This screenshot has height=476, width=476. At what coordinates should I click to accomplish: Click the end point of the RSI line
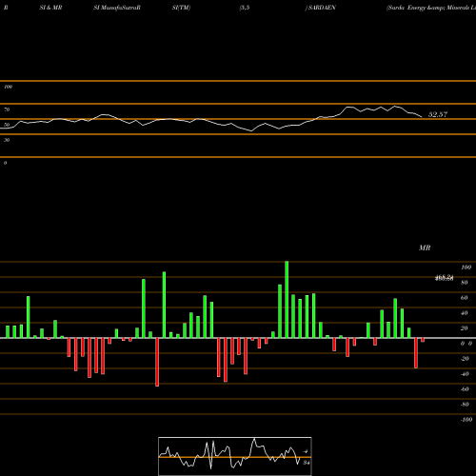click(422, 117)
